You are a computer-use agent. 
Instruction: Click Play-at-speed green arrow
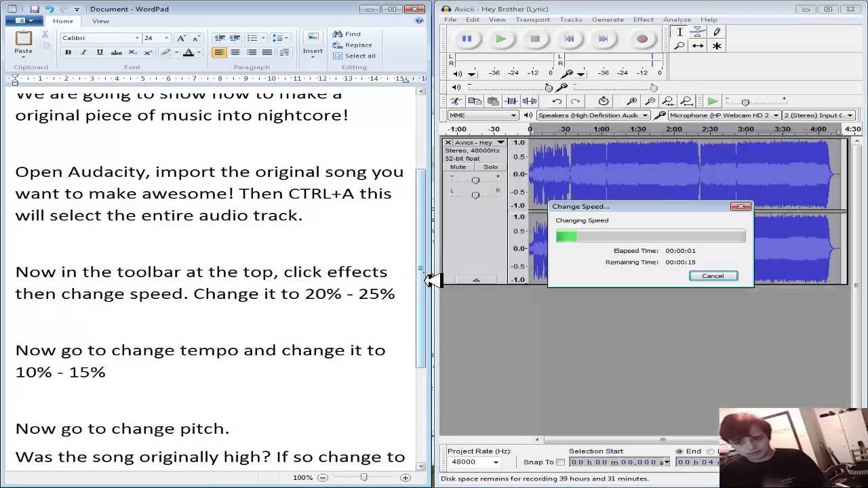click(712, 101)
